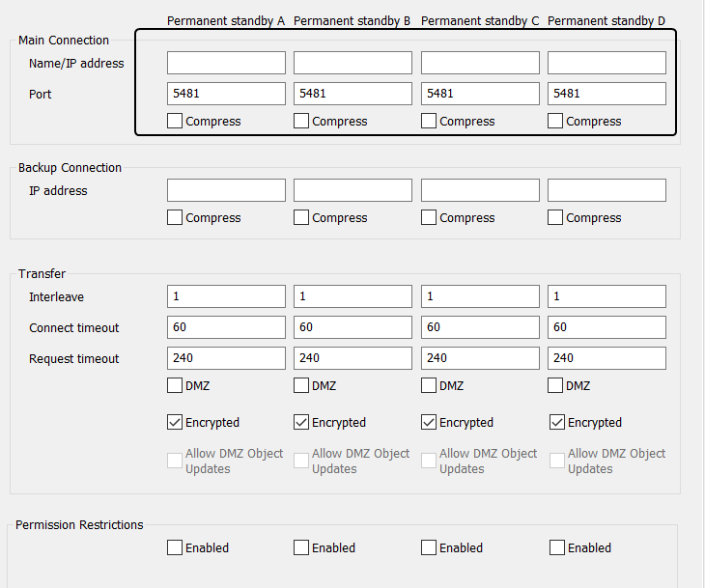This screenshot has width=705, height=588.
Task: Check Main Connection Compress for standby C
Action: tap(429, 122)
